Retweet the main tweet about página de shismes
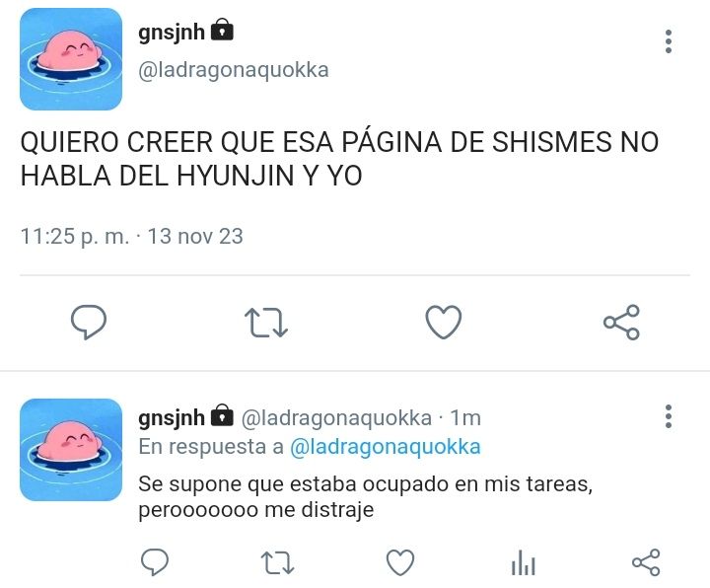This screenshot has height=588, width=710. pyautogui.click(x=266, y=323)
